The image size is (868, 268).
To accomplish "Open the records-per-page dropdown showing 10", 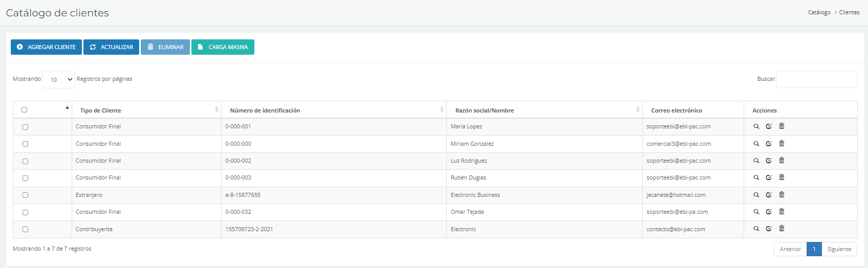I will click(59, 80).
